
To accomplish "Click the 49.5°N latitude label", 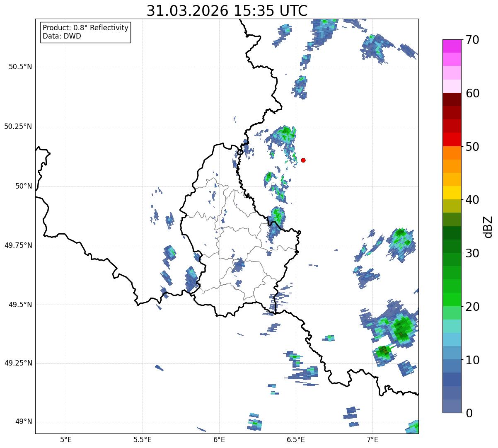I will click(x=20, y=305).
